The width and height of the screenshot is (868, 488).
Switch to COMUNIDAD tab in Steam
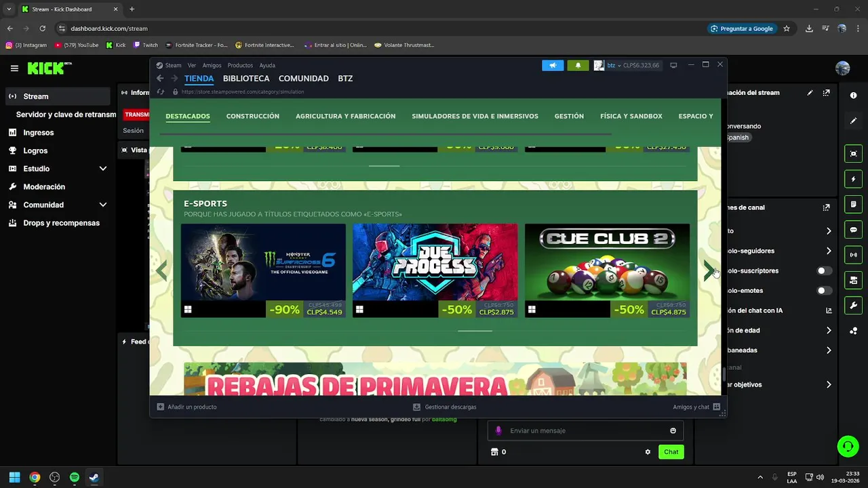pyautogui.click(x=304, y=79)
